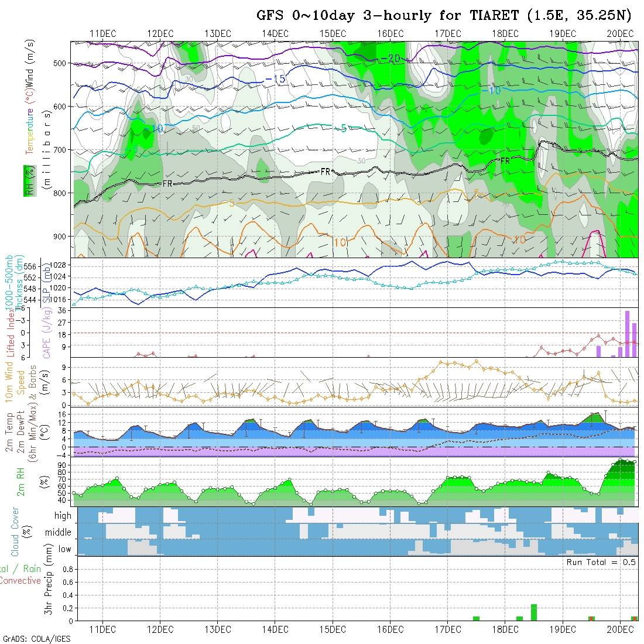
Task: Click the 17DEC marker on top date axis
Action: pos(447,34)
